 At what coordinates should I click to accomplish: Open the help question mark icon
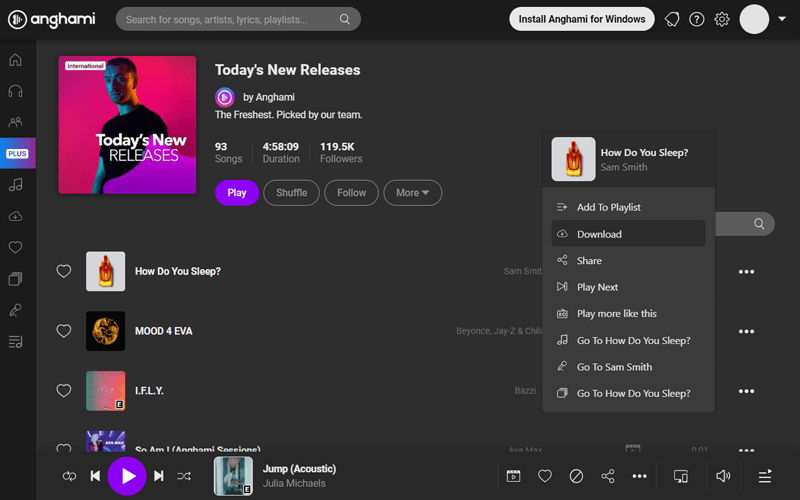pyautogui.click(x=696, y=19)
